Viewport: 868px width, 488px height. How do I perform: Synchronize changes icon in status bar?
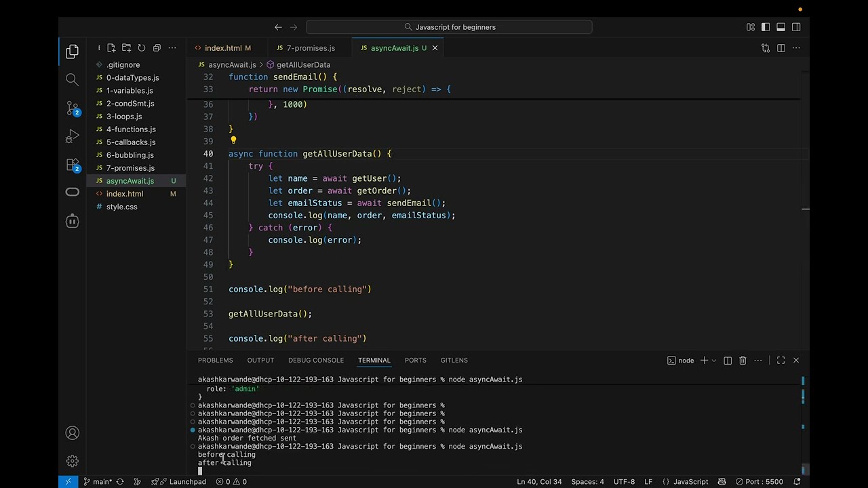tap(120, 482)
